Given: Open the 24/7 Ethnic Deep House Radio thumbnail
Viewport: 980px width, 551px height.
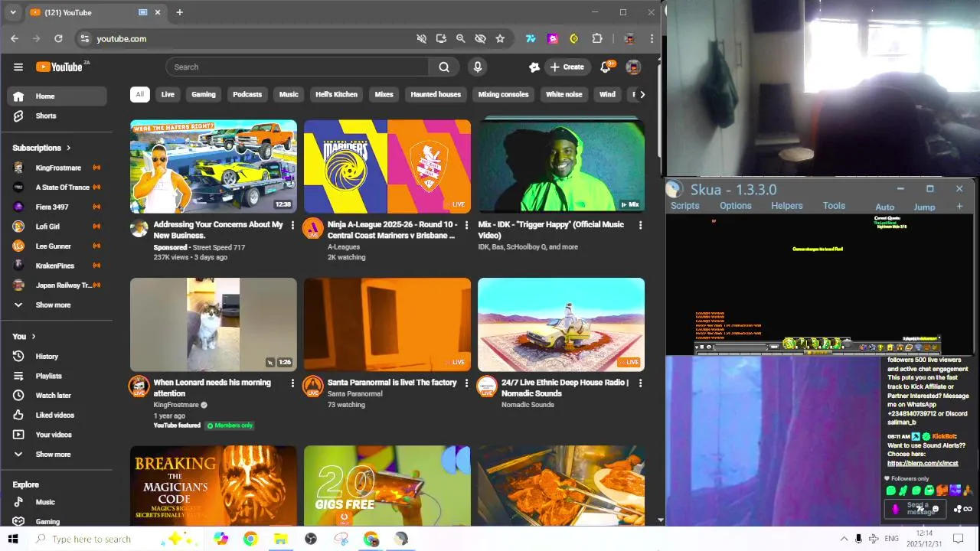Looking at the screenshot, I should click(561, 324).
